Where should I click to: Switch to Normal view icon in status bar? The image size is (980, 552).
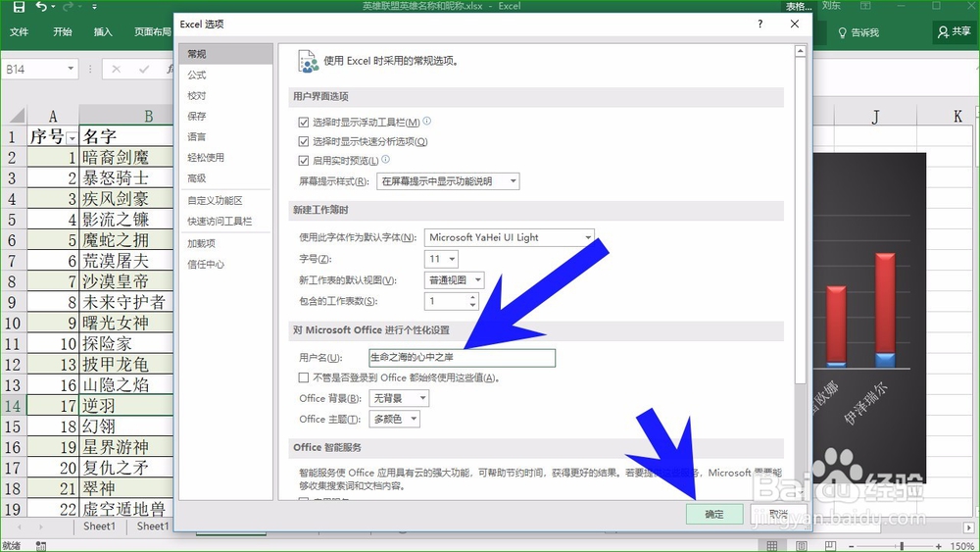772,546
